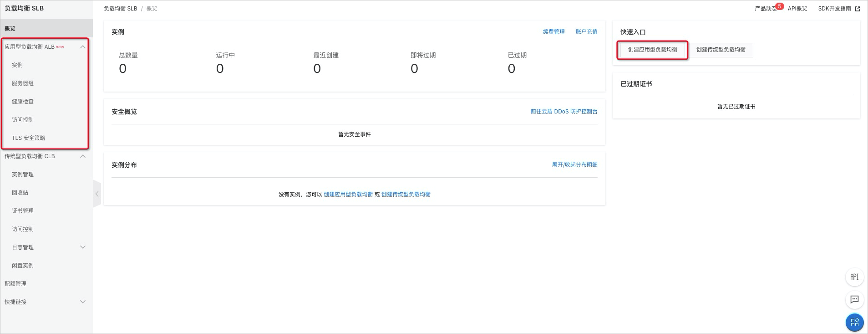Click 概览 in the breadcrumb
Screen dimensions: 868x334
(x=152, y=9)
